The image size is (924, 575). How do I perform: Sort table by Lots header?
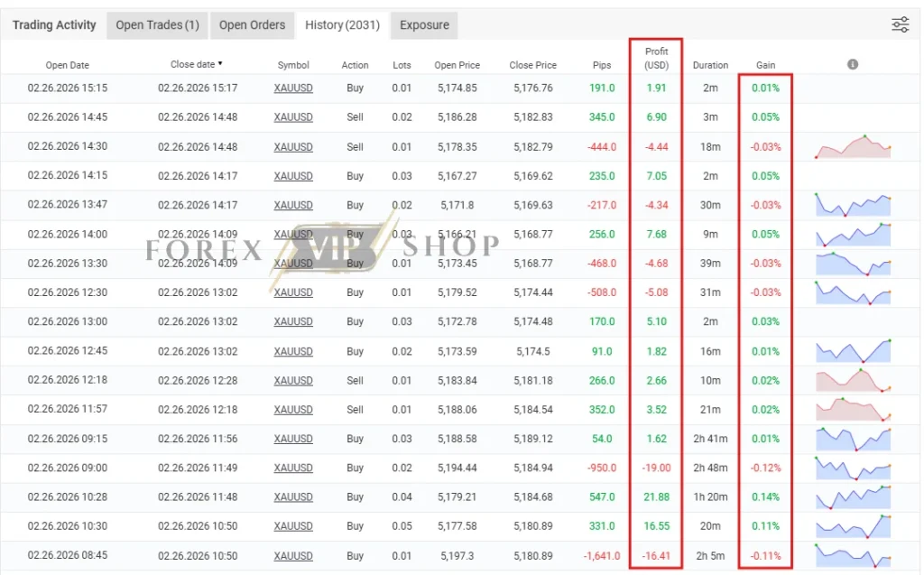pos(402,65)
